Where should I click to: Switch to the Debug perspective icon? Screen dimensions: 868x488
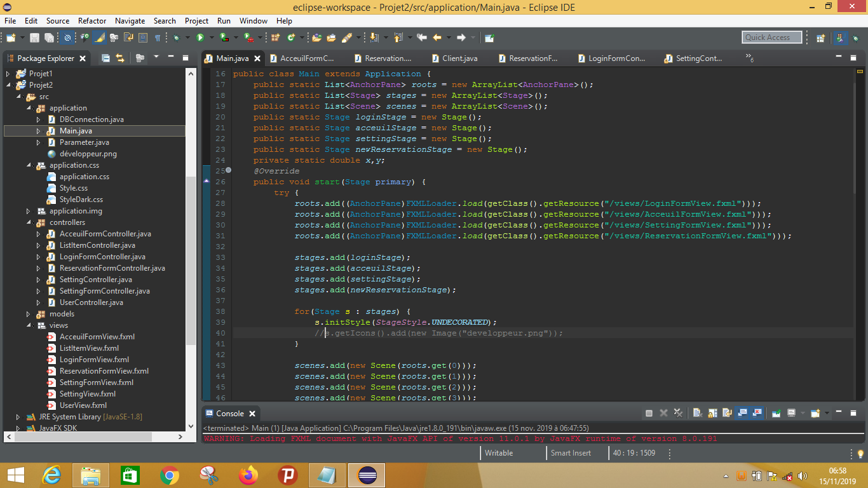pyautogui.click(x=857, y=38)
